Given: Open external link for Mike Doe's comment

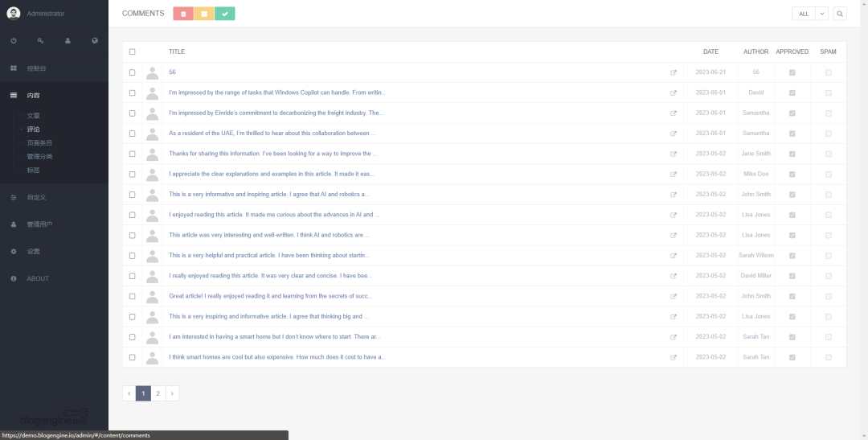Looking at the screenshot, I should [674, 174].
